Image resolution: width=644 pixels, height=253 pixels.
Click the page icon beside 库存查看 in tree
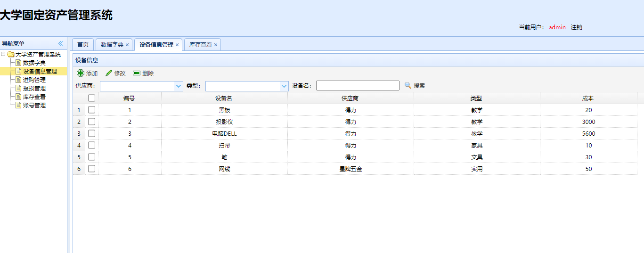pyautogui.click(x=18, y=97)
